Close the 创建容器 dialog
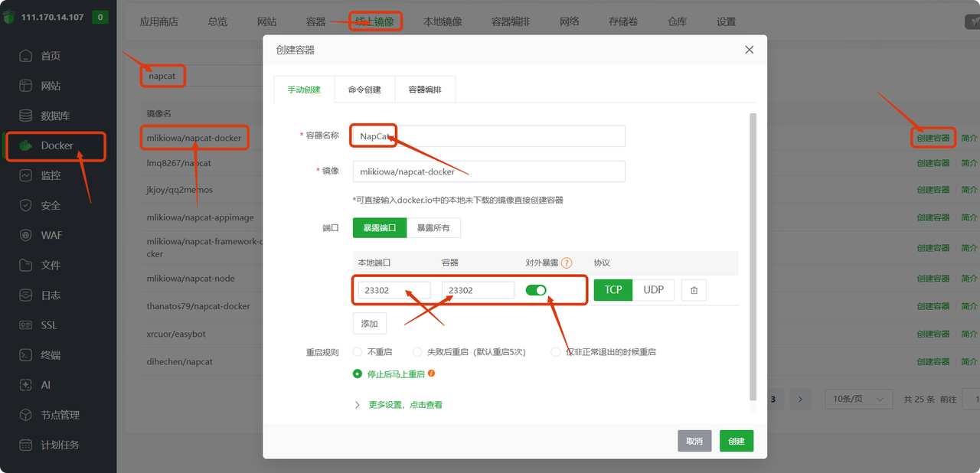The height and width of the screenshot is (473, 980). (750, 50)
